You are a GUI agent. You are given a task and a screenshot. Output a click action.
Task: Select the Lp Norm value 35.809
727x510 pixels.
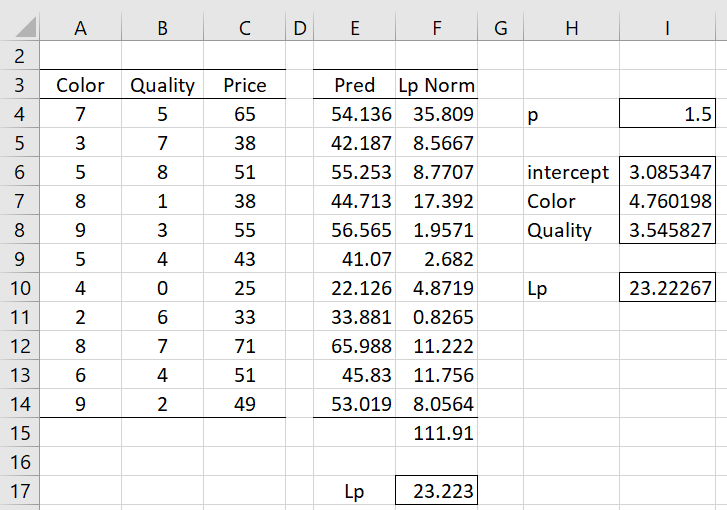coord(436,114)
